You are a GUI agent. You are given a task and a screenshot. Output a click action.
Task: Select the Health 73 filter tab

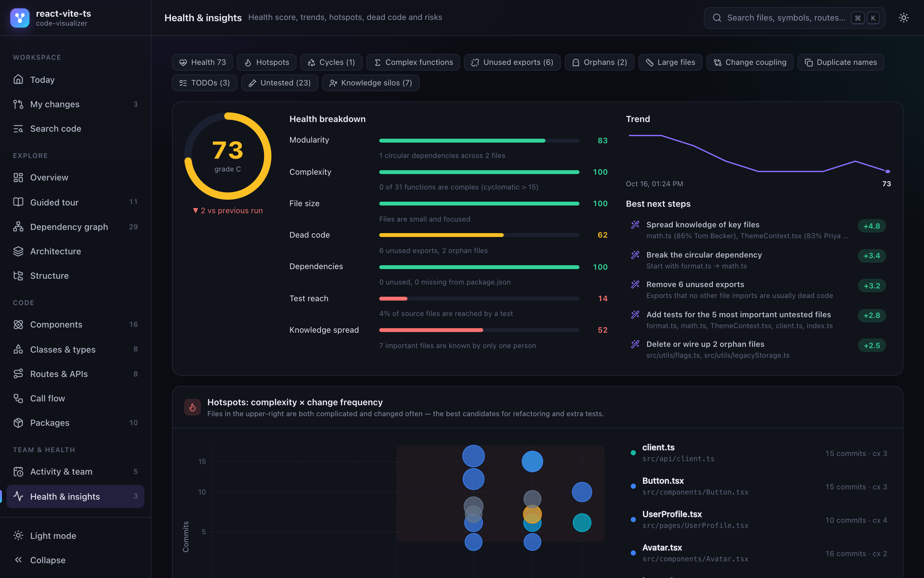[202, 62]
